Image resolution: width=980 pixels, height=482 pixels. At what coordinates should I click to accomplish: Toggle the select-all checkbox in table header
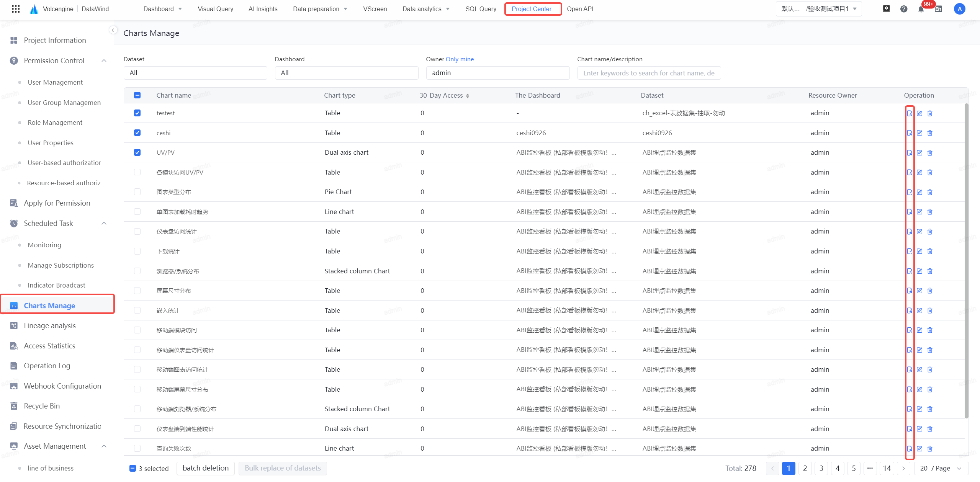pyautogui.click(x=137, y=95)
